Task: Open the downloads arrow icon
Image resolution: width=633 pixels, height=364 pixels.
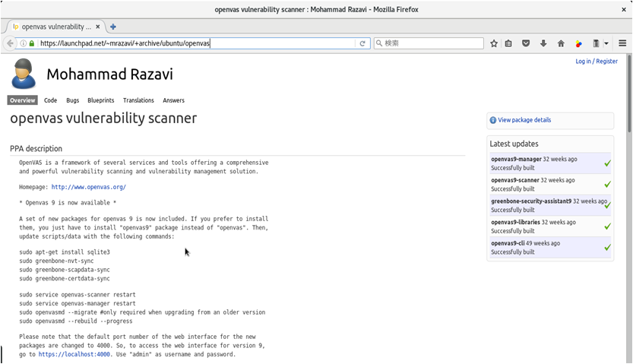Action: point(543,43)
